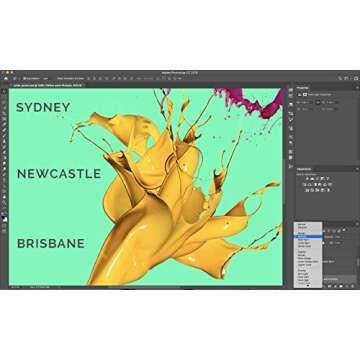Toggle the layer filter on/off switch

(x=344, y=230)
